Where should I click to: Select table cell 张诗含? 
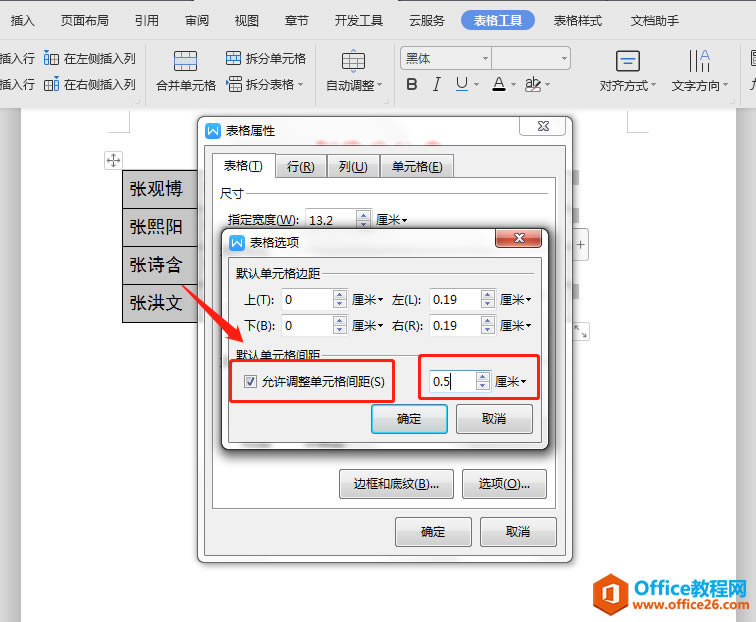[x=160, y=265]
